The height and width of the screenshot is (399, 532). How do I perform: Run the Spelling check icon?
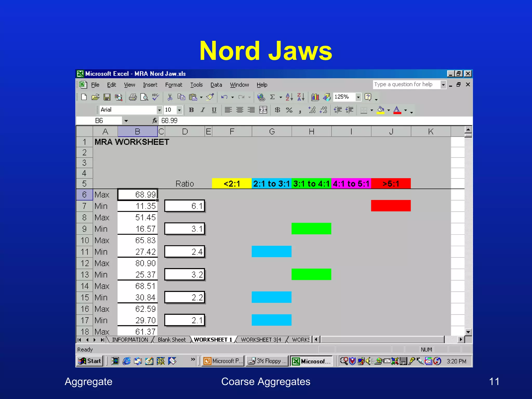tap(156, 97)
